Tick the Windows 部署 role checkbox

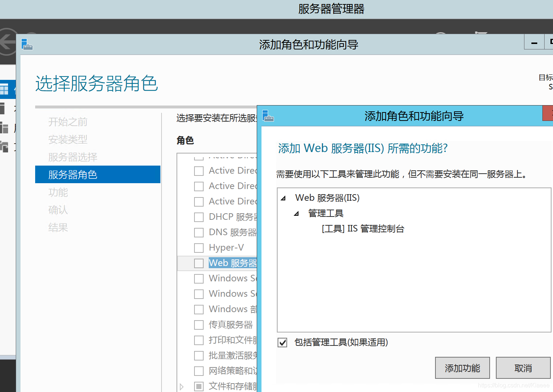click(199, 310)
